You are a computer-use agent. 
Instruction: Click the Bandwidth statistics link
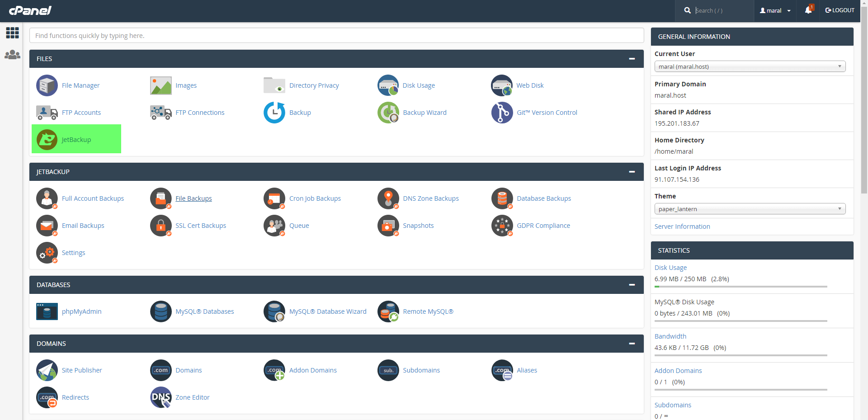670,336
